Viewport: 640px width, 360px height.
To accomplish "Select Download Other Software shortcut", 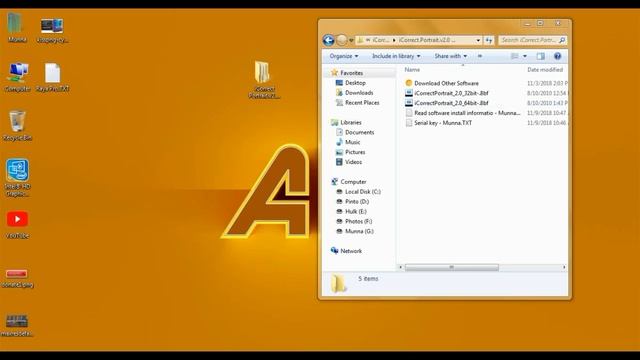I will (x=446, y=83).
